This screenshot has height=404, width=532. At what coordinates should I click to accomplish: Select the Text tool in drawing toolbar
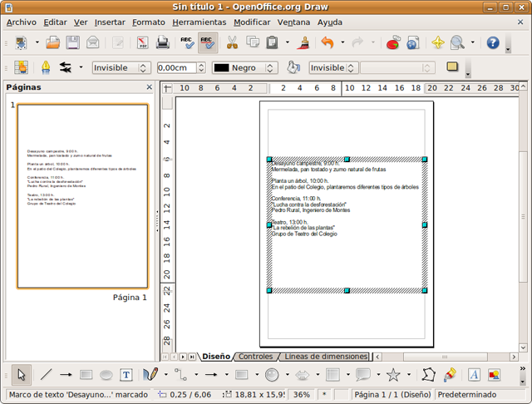pos(127,375)
